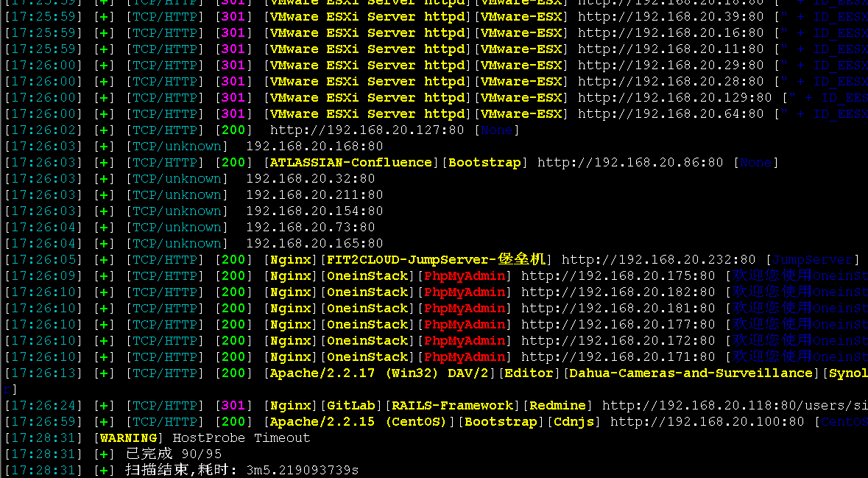Click the timestamp 17:26:05
Image resolution: width=868 pixels, height=478 pixels.
click(x=43, y=259)
